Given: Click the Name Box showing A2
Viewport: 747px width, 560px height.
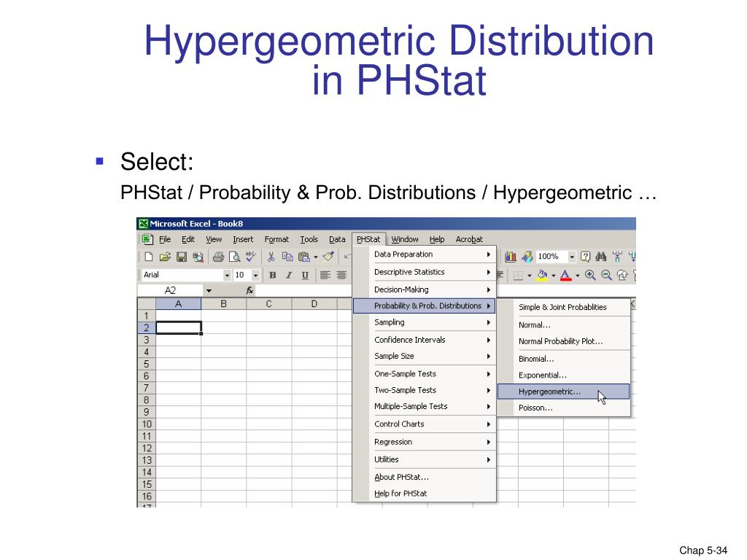Looking at the screenshot, I should (171, 290).
